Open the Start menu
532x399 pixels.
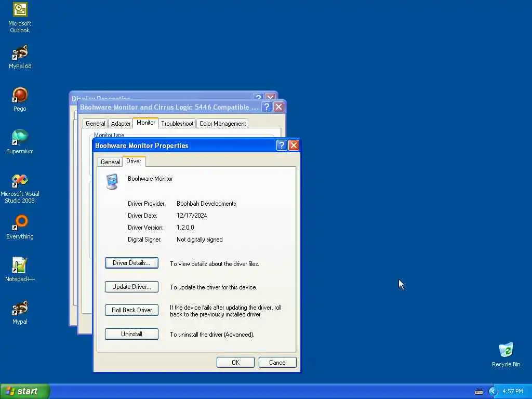click(x=25, y=392)
